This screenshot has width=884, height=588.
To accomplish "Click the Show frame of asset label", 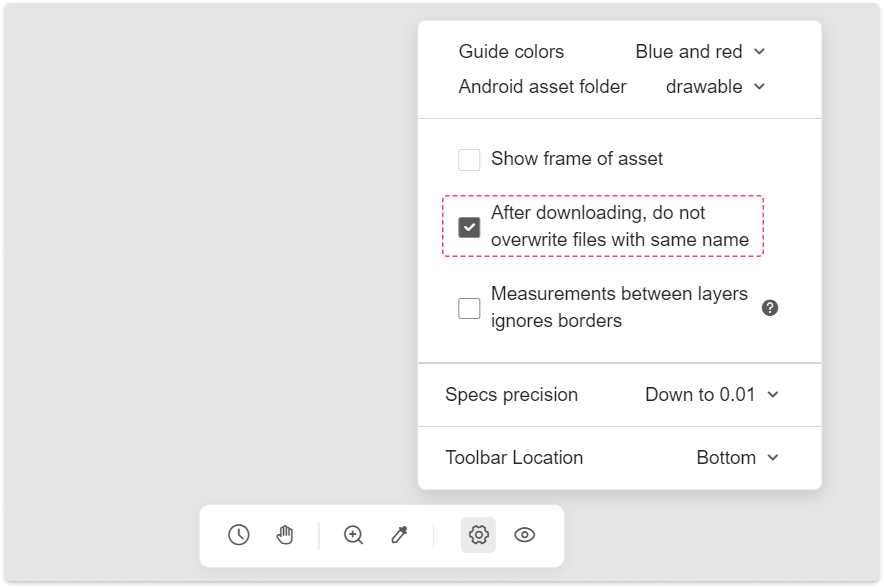I will tap(577, 159).
